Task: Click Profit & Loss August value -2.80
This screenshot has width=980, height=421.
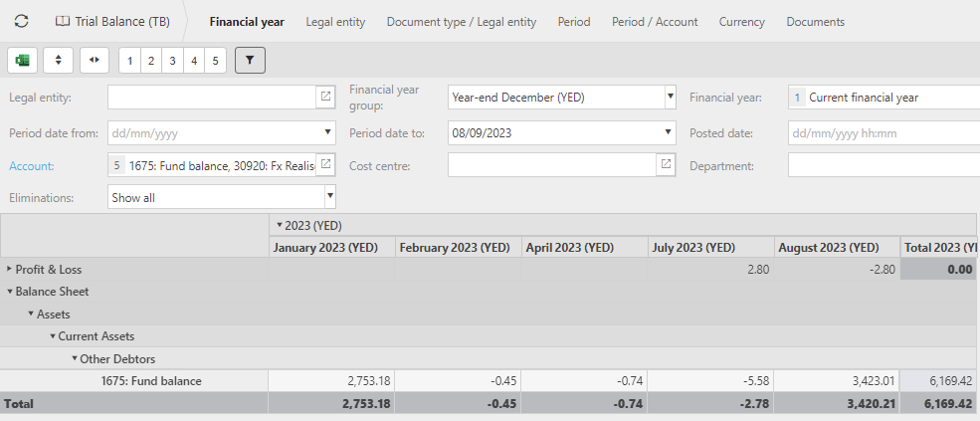Action: point(837,269)
